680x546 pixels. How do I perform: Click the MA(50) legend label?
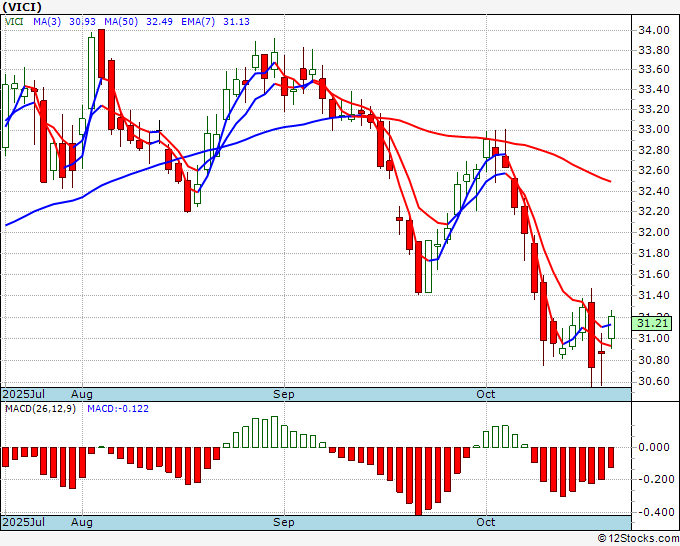121,21
